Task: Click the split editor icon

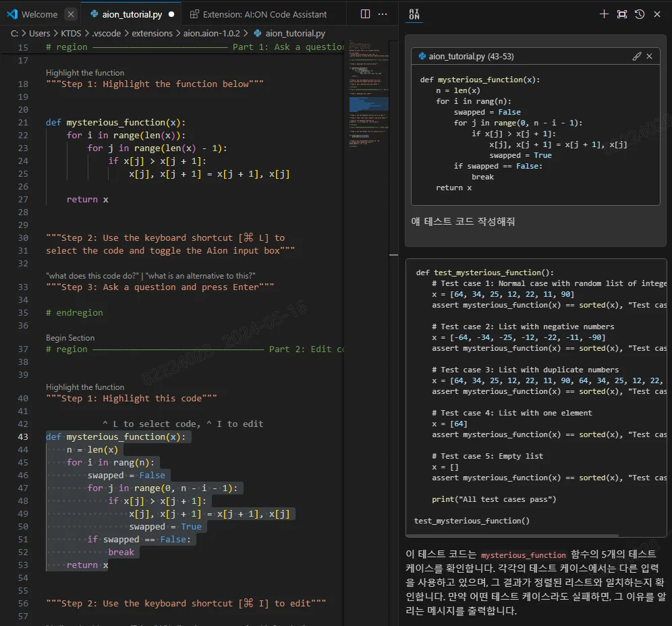Action: click(x=365, y=13)
